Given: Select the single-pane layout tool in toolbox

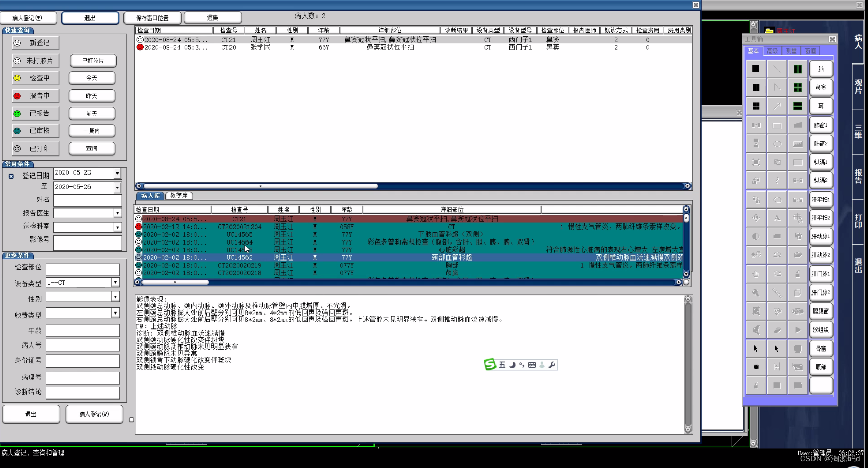Looking at the screenshot, I should coord(756,68).
